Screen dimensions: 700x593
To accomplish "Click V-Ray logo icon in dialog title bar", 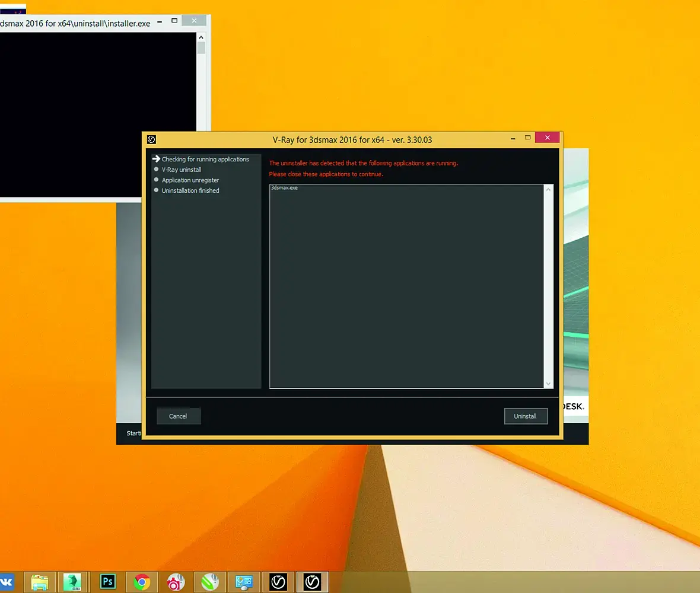I will click(x=151, y=140).
